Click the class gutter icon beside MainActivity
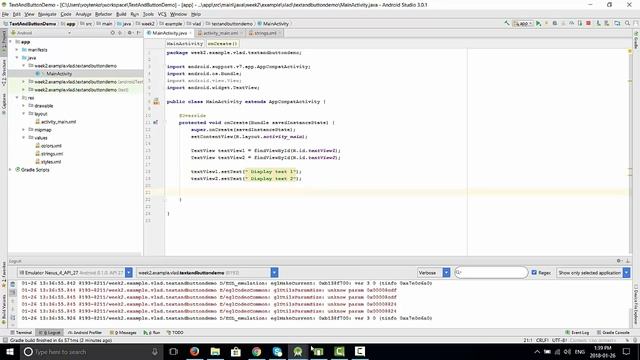Viewport: 640px width, 360px height. (156, 102)
